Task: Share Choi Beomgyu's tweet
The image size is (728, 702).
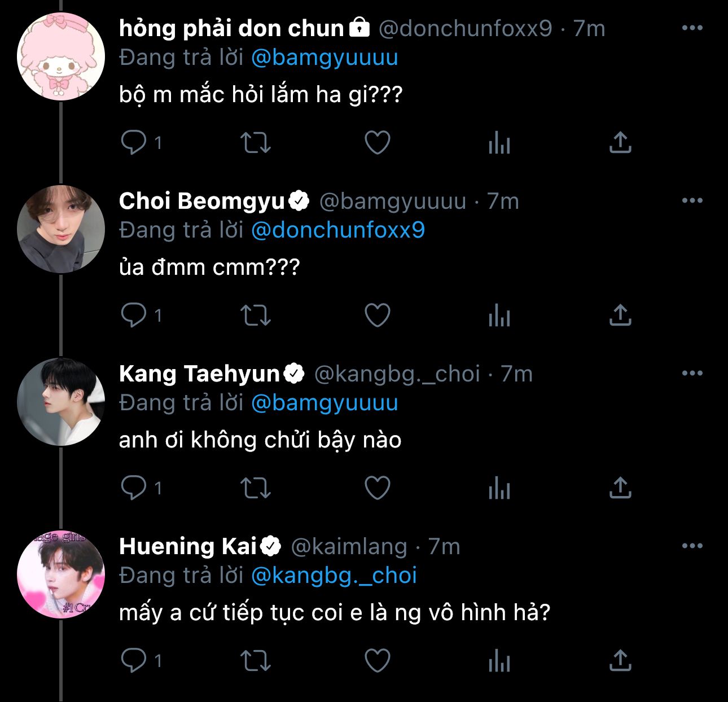Action: coord(620,315)
